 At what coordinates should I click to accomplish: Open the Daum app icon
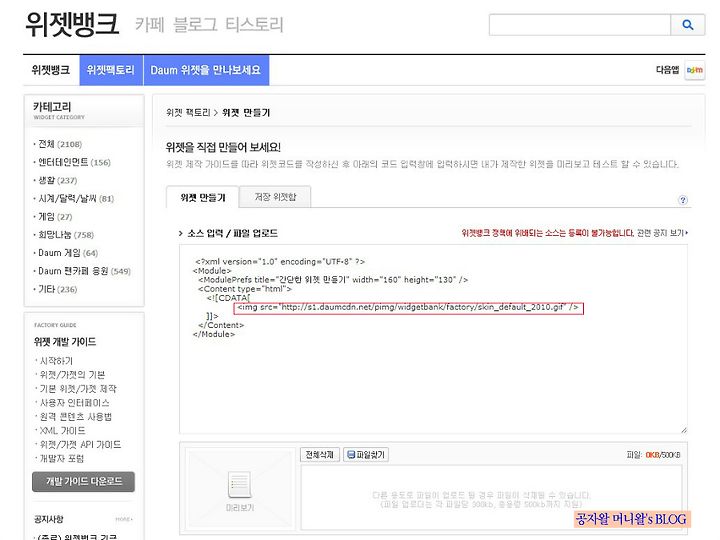click(694, 70)
